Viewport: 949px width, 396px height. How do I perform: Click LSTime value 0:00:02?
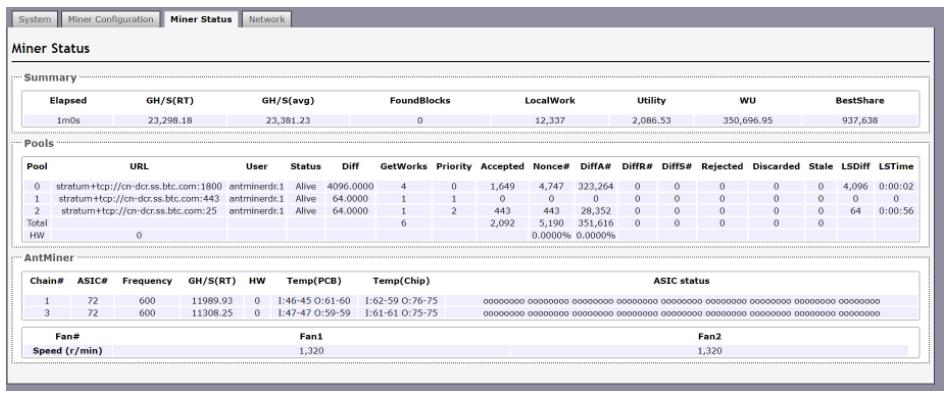coord(896,186)
